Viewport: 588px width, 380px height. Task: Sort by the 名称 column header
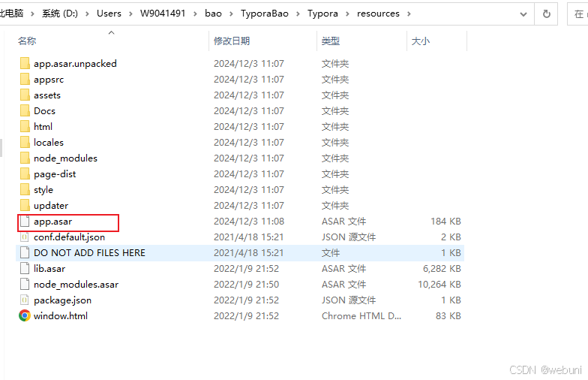[x=27, y=41]
